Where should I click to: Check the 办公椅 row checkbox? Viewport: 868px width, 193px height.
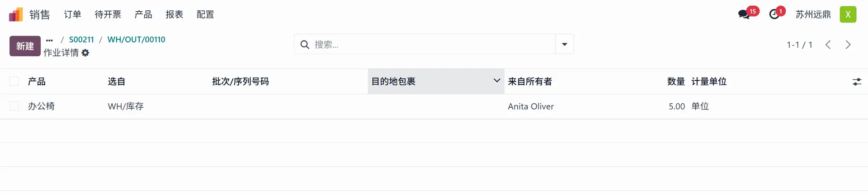click(14, 106)
